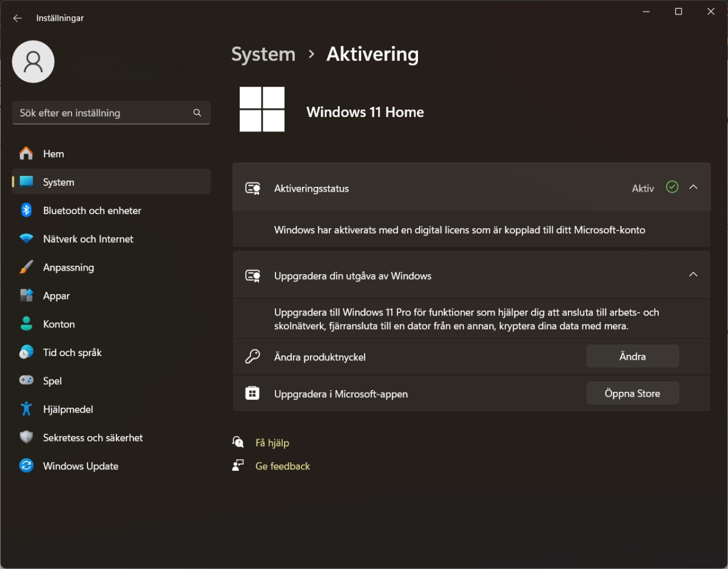Click the Aktivering page title
This screenshot has height=569, width=728.
pos(372,54)
